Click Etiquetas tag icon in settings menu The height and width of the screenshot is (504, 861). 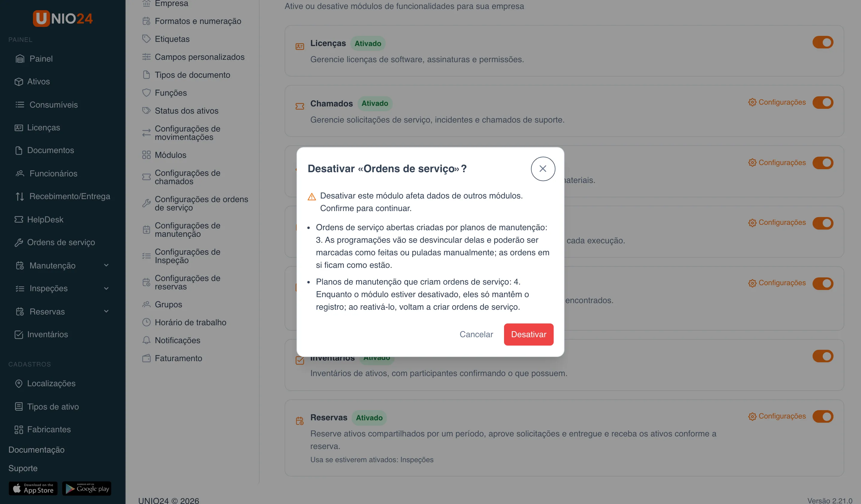pyautogui.click(x=146, y=39)
